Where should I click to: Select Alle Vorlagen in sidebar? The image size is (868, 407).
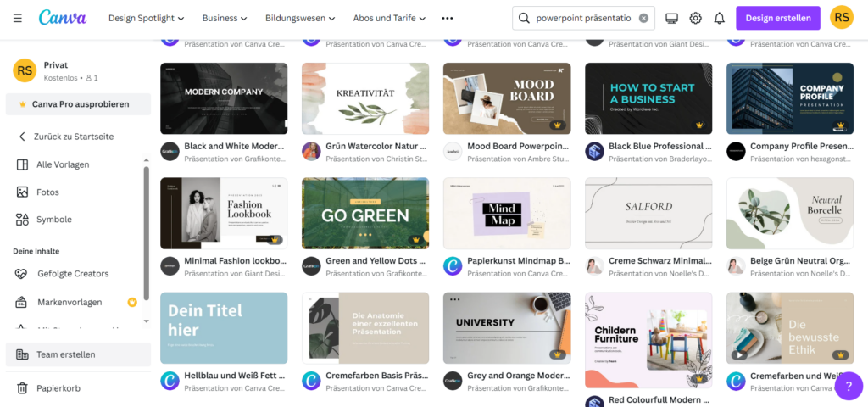[x=62, y=164]
